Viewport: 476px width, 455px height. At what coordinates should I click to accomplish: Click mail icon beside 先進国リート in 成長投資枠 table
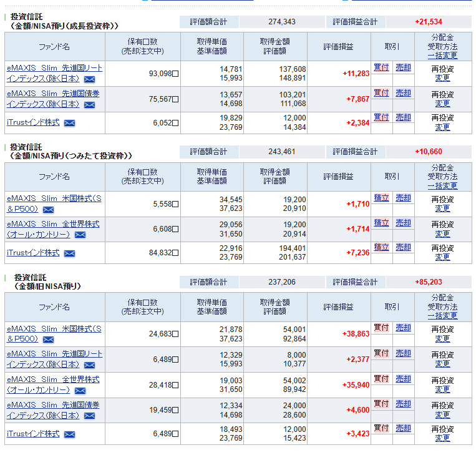pyautogui.click(x=89, y=79)
